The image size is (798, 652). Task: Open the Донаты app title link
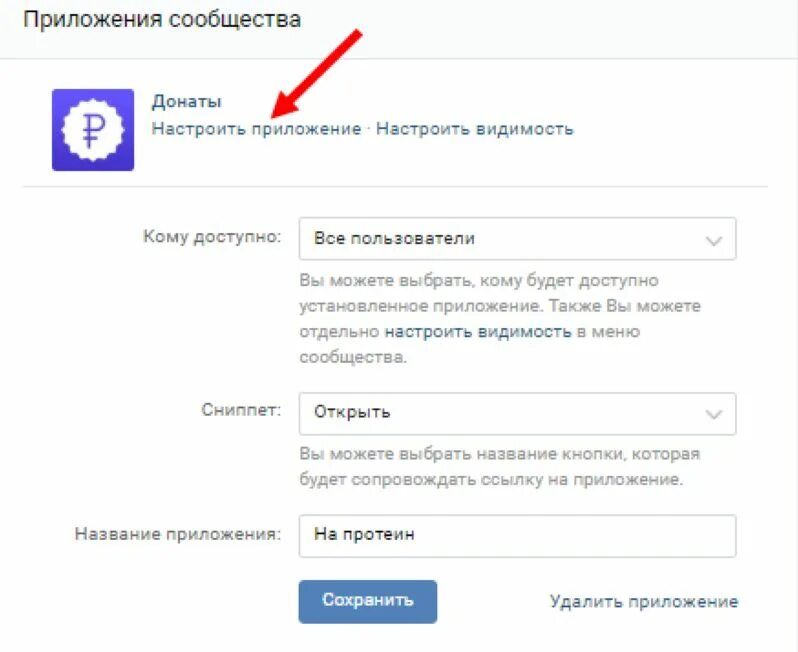click(x=187, y=101)
